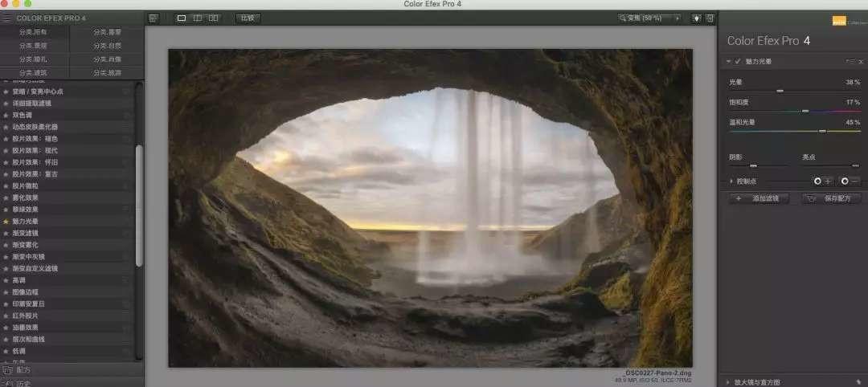Open presets icon for 动态皮肤柔化器 row
This screenshot has width=868, height=387.
(127, 127)
